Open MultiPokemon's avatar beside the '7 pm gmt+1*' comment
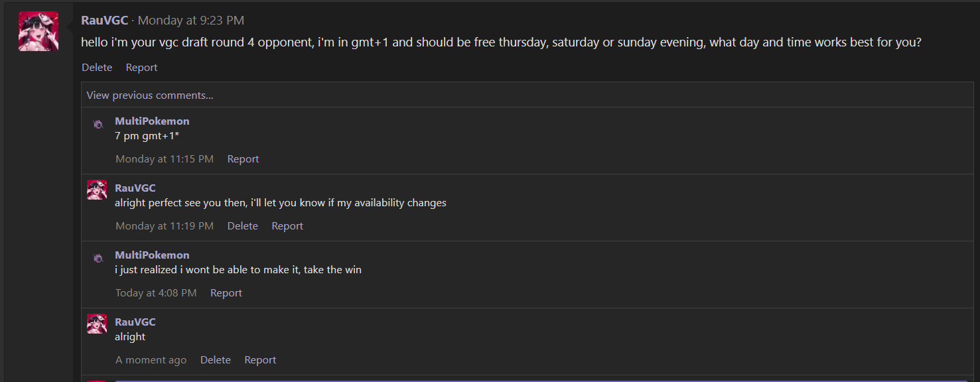Viewport: 980px width, 382px height. point(98,124)
